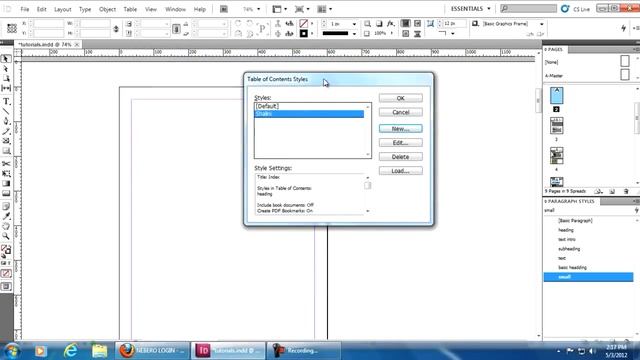The height and width of the screenshot is (360, 640).
Task: Open Firefox NEBERO LOGIN in the taskbar
Action: tap(152, 351)
